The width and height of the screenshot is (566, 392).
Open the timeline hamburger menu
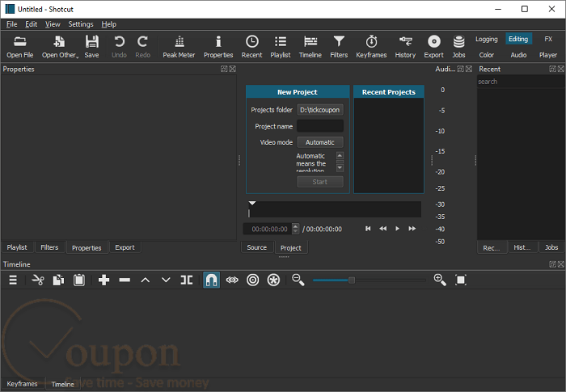13,280
